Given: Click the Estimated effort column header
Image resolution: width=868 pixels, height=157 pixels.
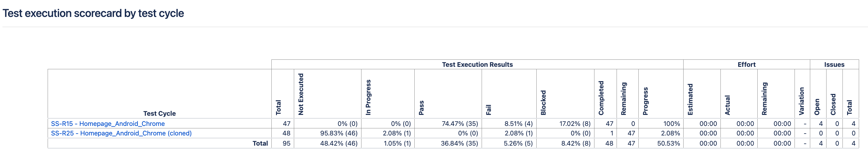Looking at the screenshot, I should (690, 99).
